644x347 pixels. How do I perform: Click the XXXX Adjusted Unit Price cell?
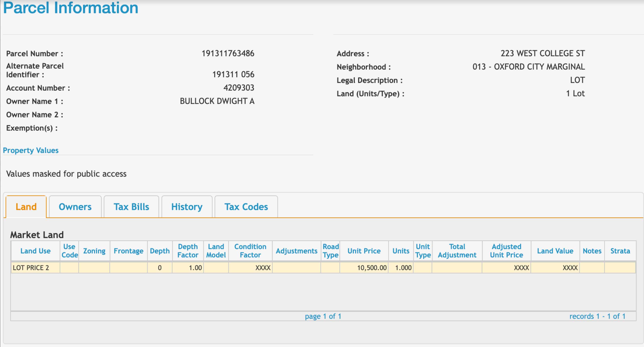pyautogui.click(x=507, y=268)
